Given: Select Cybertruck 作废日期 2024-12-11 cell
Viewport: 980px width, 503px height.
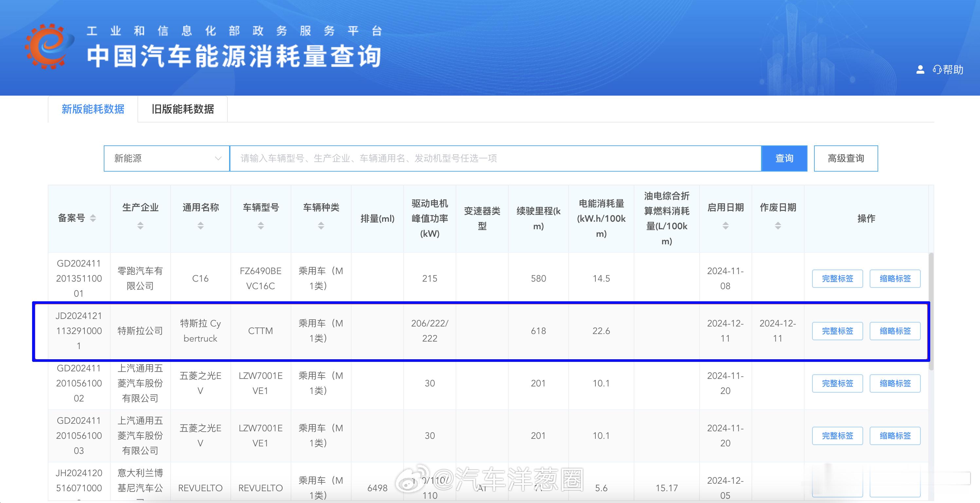Looking at the screenshot, I should tap(778, 331).
